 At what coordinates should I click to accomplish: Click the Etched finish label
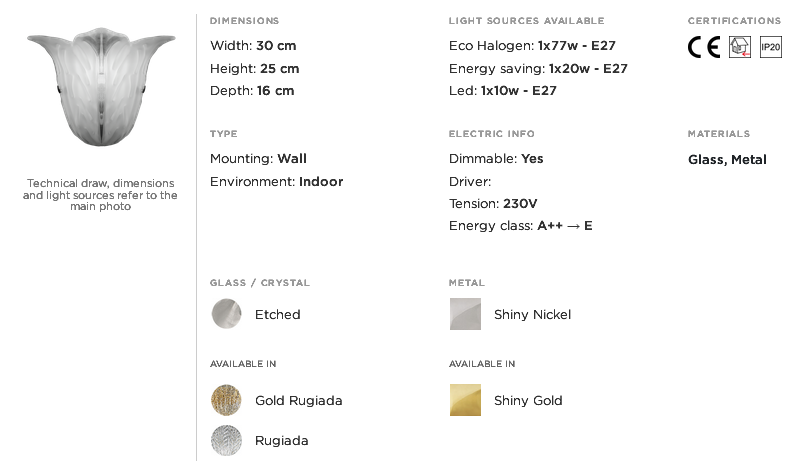[278, 315]
